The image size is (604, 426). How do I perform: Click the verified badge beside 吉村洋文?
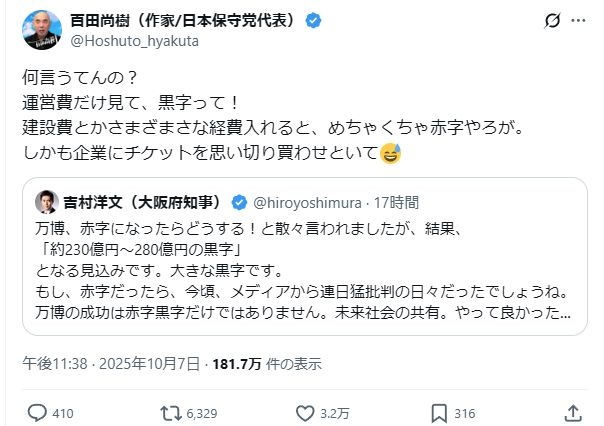pos(240,201)
